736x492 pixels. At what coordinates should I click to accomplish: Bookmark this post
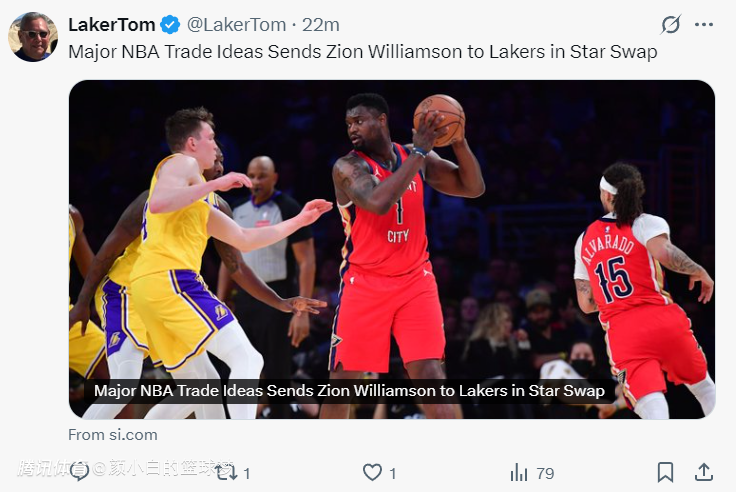[665, 472]
